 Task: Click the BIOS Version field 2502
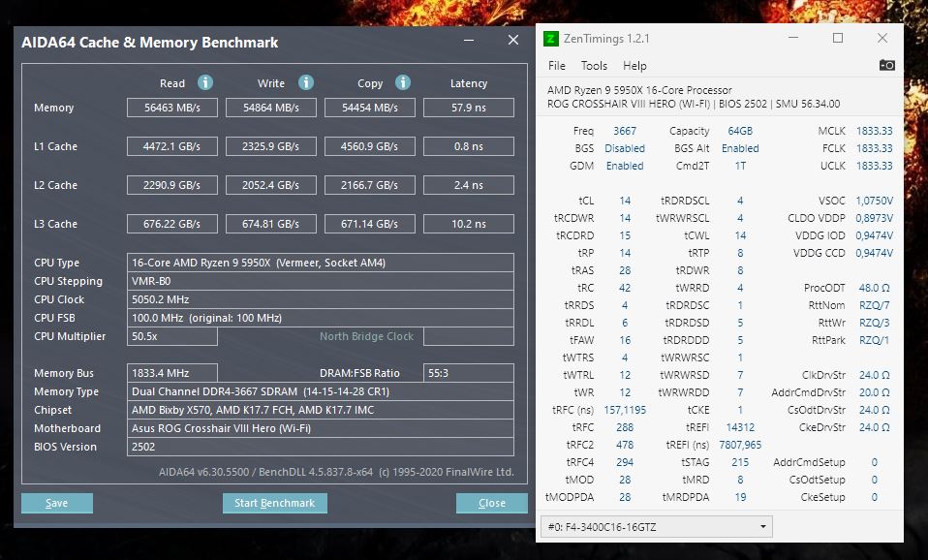(x=321, y=447)
